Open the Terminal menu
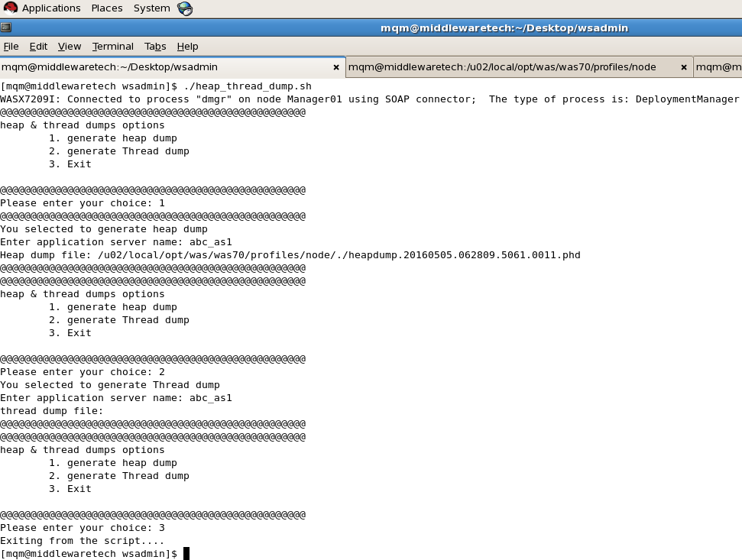 tap(112, 46)
